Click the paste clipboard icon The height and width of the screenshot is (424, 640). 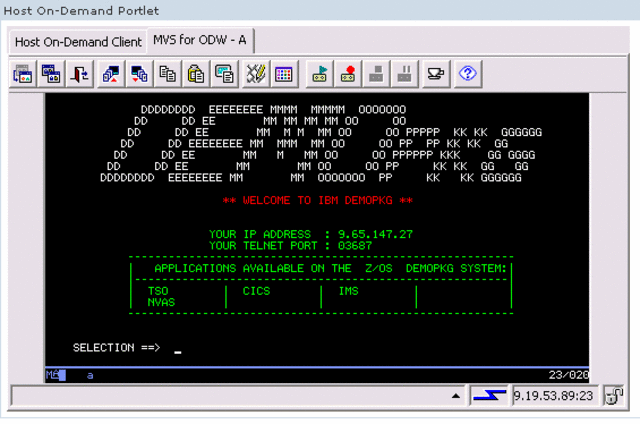pyautogui.click(x=196, y=74)
